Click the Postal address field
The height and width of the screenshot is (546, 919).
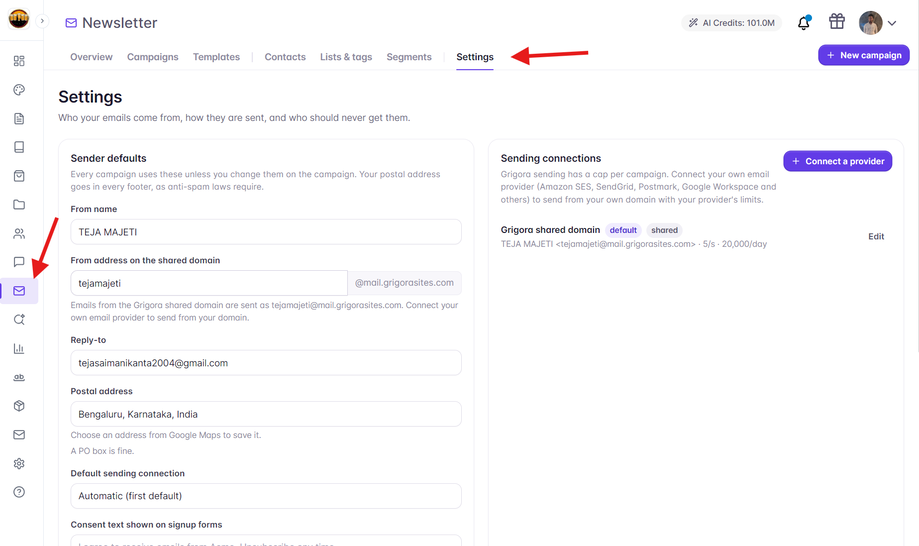(x=266, y=414)
